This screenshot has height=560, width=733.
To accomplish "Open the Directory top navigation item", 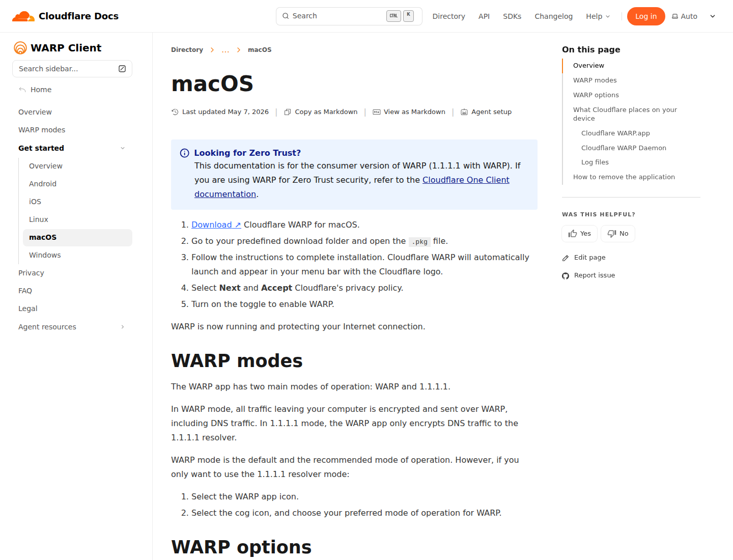I will [448, 16].
